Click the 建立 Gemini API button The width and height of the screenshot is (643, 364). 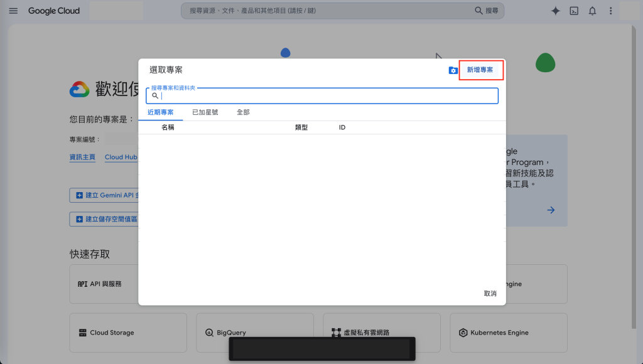(x=104, y=195)
